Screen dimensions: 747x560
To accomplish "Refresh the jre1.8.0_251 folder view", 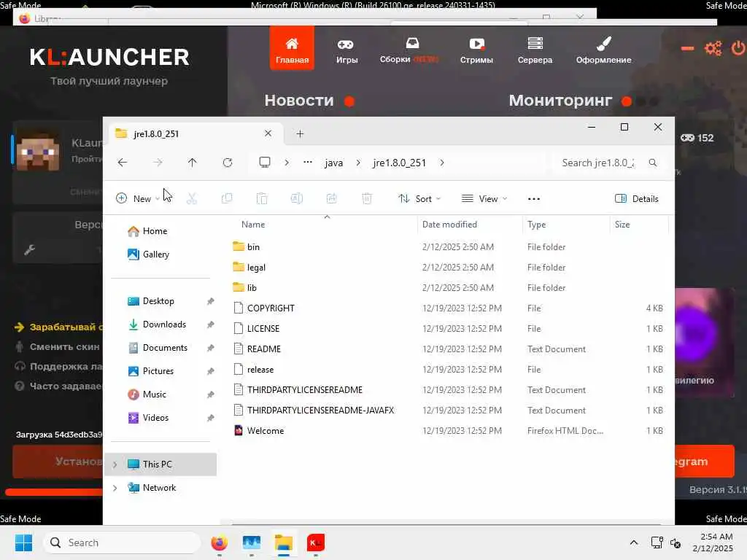I will pyautogui.click(x=228, y=163).
